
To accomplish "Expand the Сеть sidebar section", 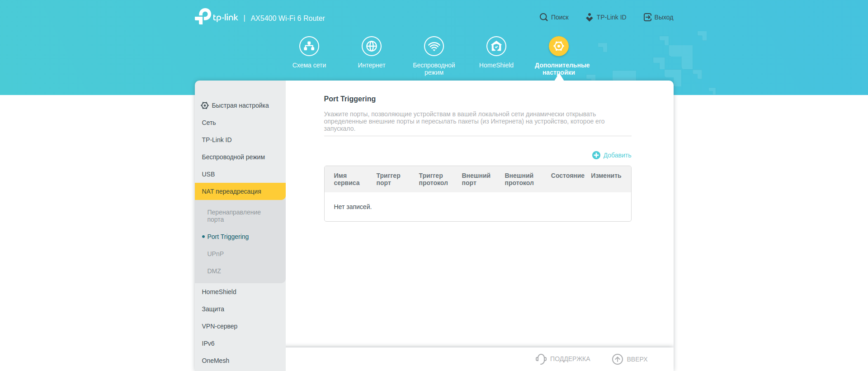I will click(x=209, y=123).
